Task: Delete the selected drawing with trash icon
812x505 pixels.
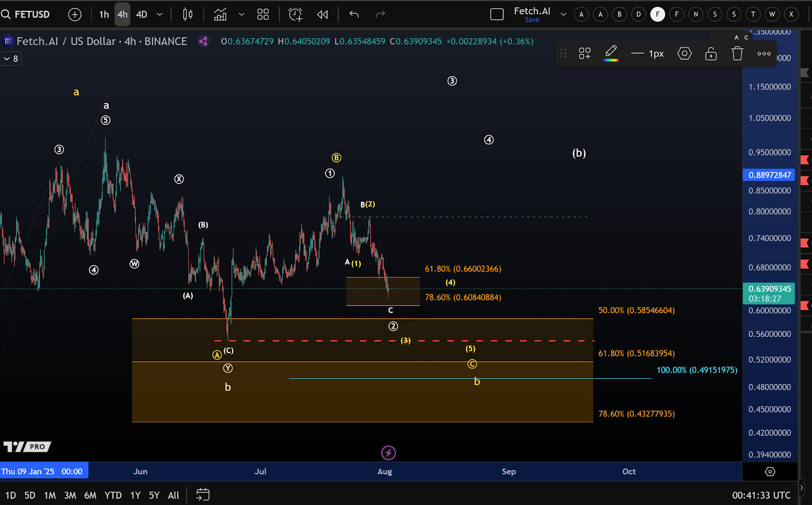Action: (x=737, y=53)
